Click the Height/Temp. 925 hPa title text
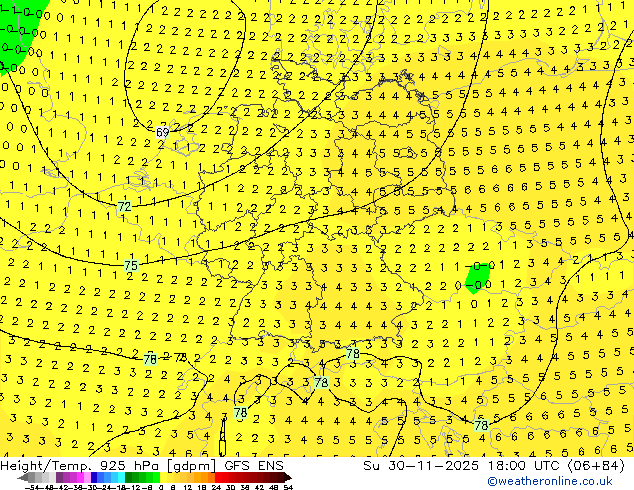This screenshot has width=634, height=490. [81, 466]
